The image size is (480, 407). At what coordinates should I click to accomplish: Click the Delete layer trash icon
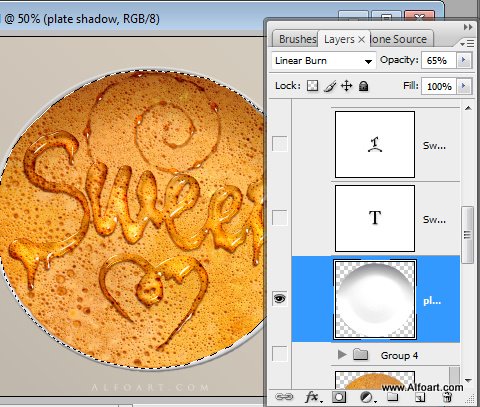[447, 397]
